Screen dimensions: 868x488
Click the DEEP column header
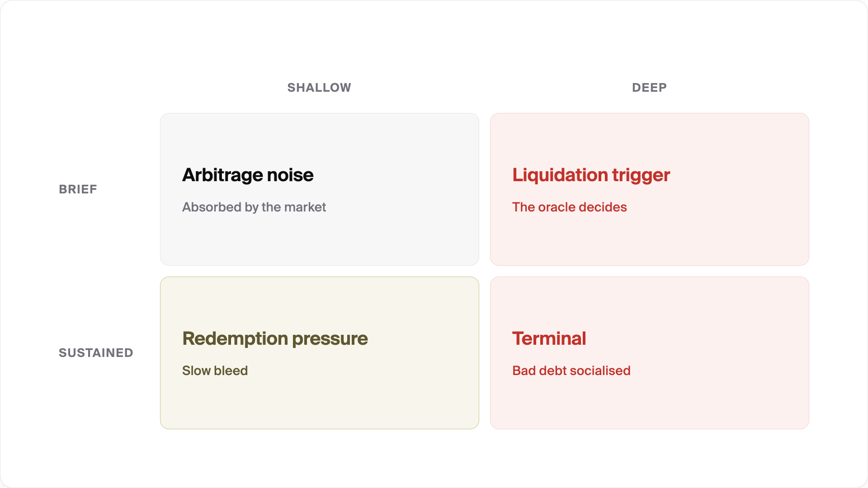coord(649,88)
